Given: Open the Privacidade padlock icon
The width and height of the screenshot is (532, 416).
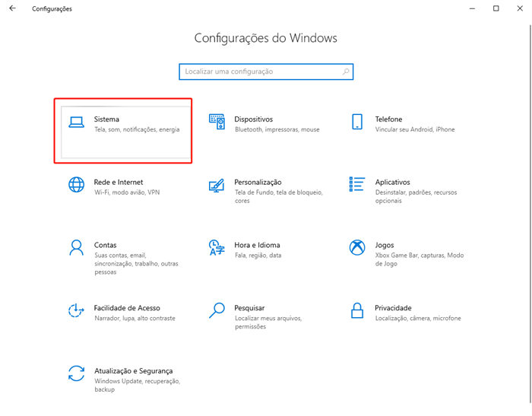Looking at the screenshot, I should click(x=357, y=310).
